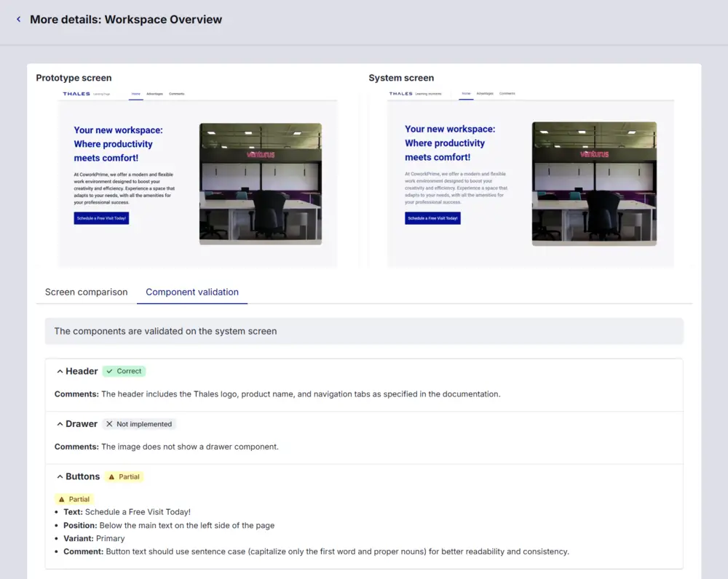Open the System screen preview image
728x579 pixels.
tap(530, 177)
